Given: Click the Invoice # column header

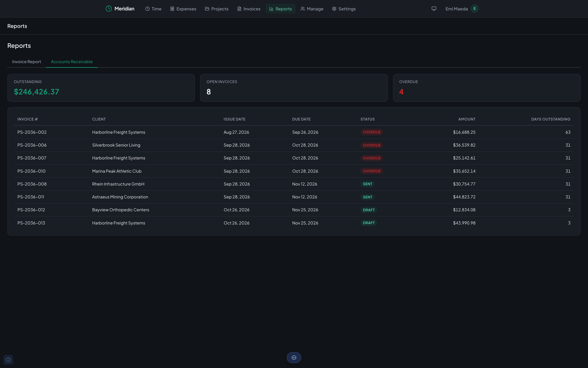Looking at the screenshot, I should [27, 119].
